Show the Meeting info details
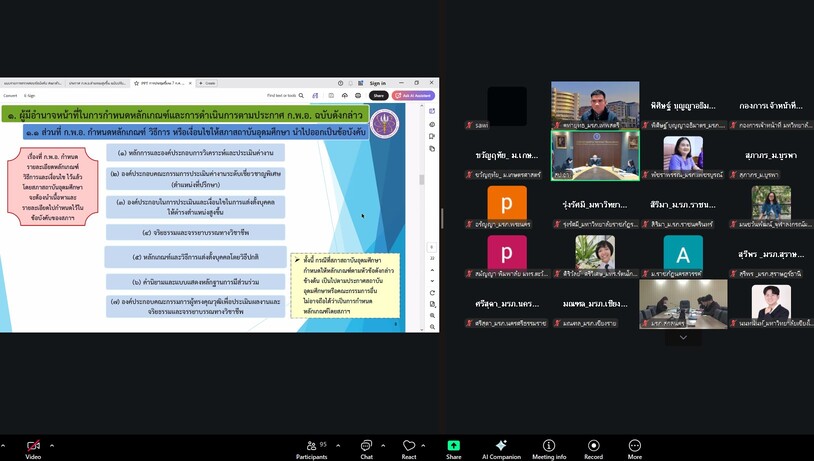This screenshot has height=461, width=814. click(549, 450)
